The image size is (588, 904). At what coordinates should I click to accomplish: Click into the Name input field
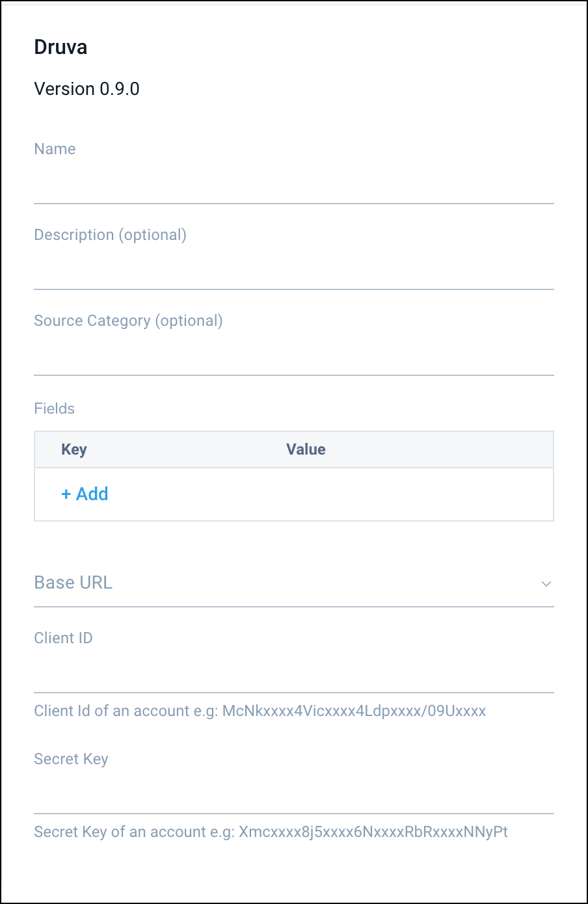point(293,185)
